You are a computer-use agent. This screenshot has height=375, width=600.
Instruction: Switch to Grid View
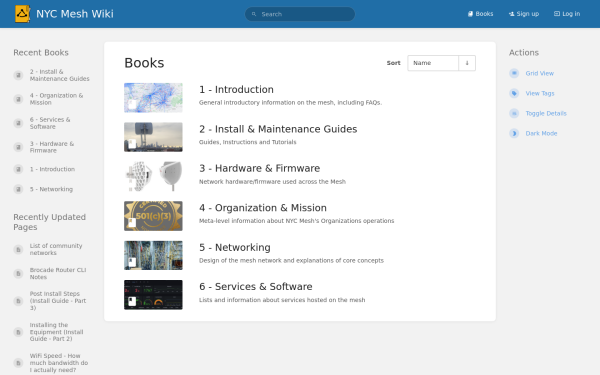pyautogui.click(x=540, y=73)
